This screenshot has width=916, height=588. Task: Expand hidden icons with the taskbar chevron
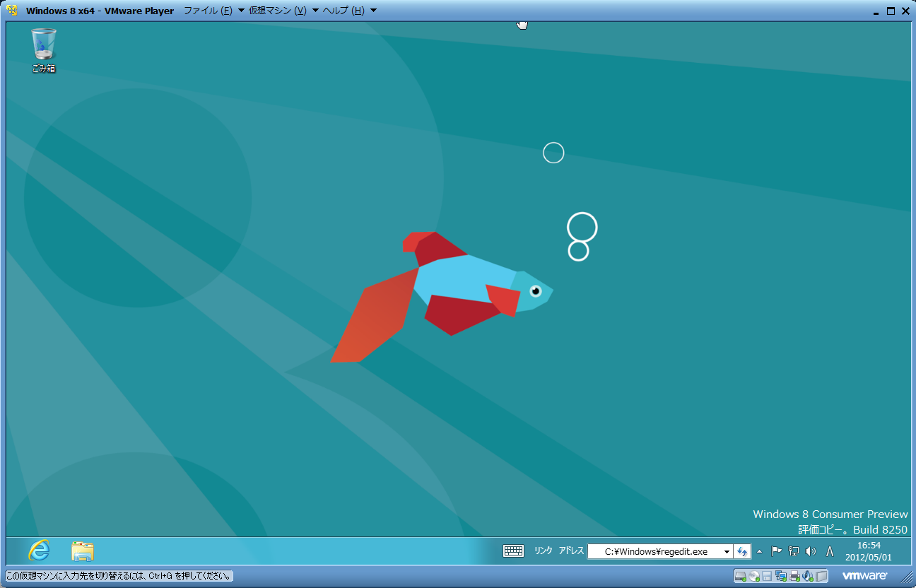760,551
